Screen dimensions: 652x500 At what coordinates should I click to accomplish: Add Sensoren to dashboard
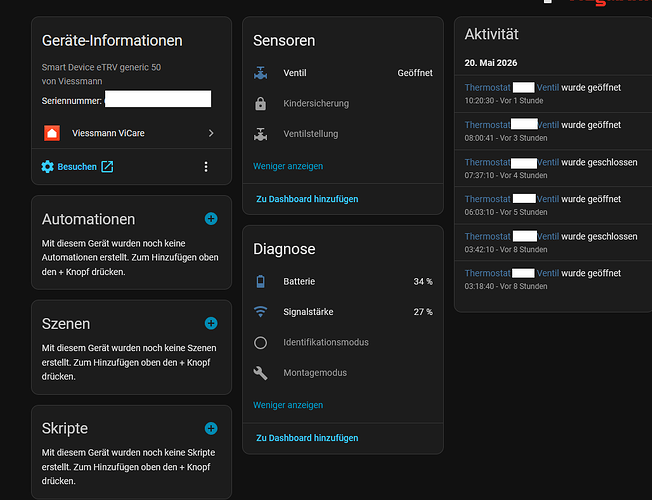pos(307,199)
